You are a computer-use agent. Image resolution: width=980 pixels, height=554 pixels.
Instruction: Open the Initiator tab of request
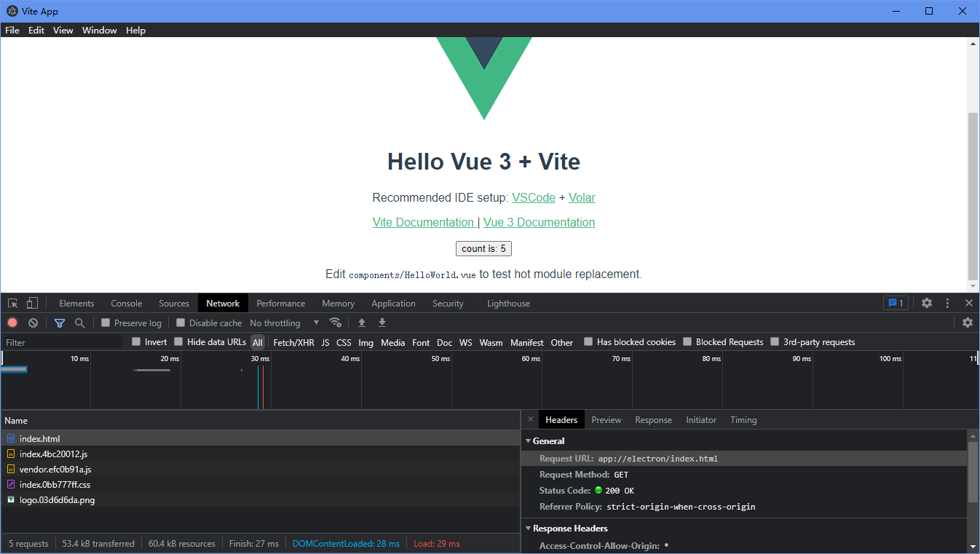701,419
